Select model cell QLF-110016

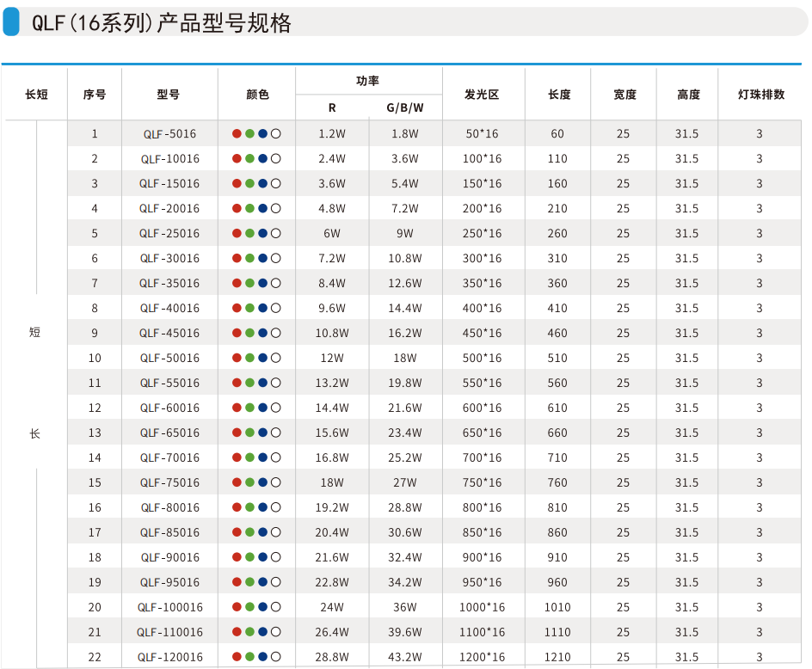[169, 633]
